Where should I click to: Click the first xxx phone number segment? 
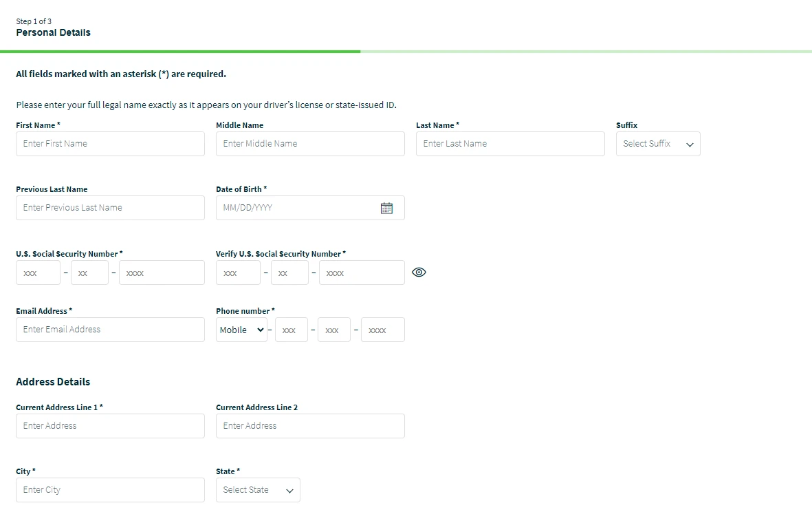tap(291, 330)
